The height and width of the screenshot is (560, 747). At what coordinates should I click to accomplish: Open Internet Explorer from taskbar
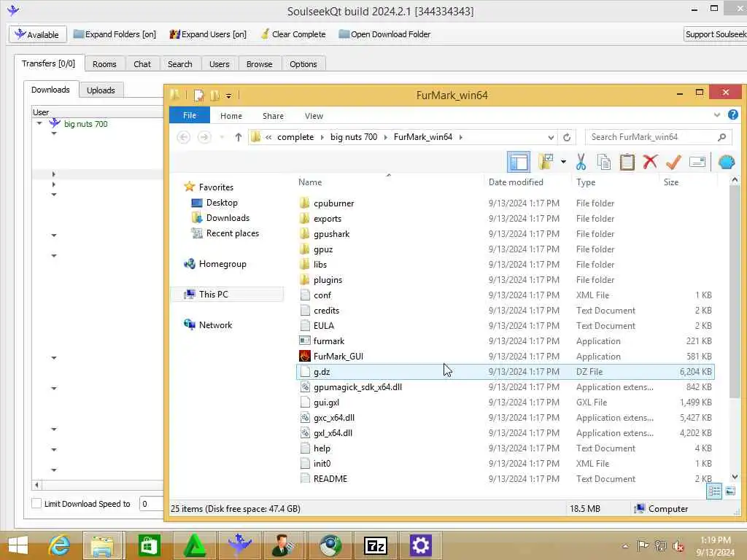60,545
